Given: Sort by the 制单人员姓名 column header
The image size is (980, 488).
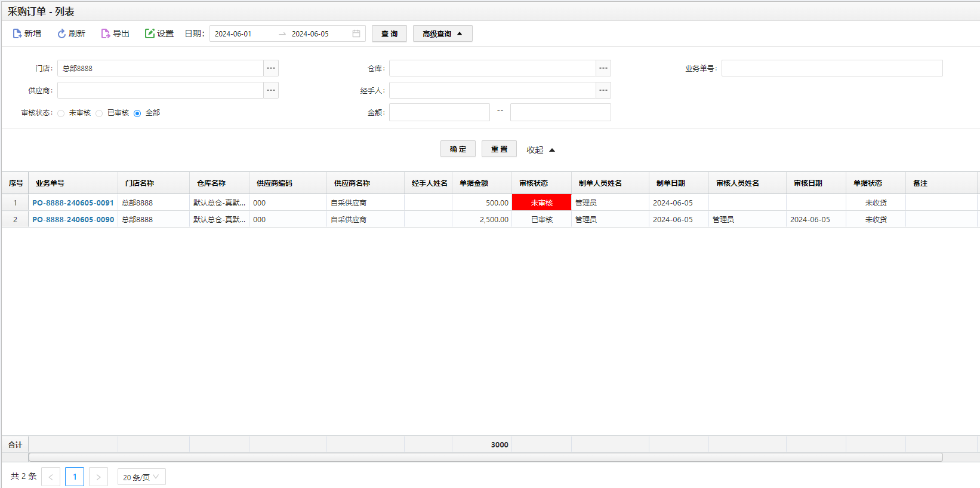Looking at the screenshot, I should point(611,183).
